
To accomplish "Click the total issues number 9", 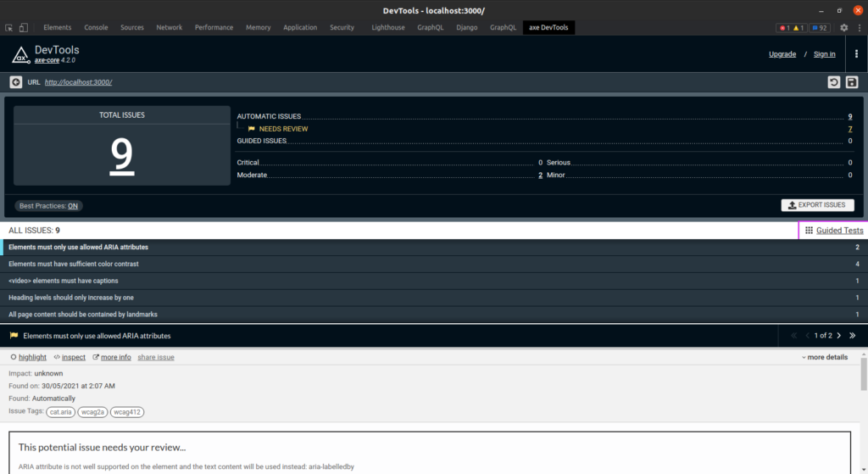I will point(122,155).
